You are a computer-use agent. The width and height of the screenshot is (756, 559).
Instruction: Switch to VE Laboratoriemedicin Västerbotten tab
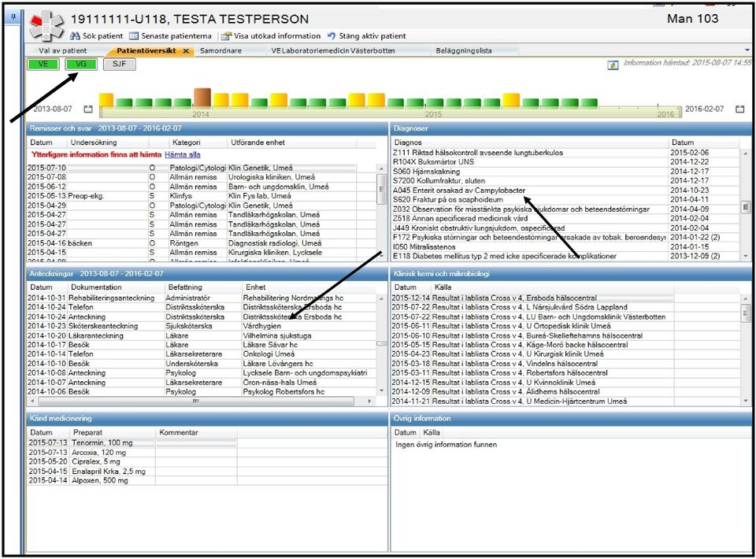(332, 50)
